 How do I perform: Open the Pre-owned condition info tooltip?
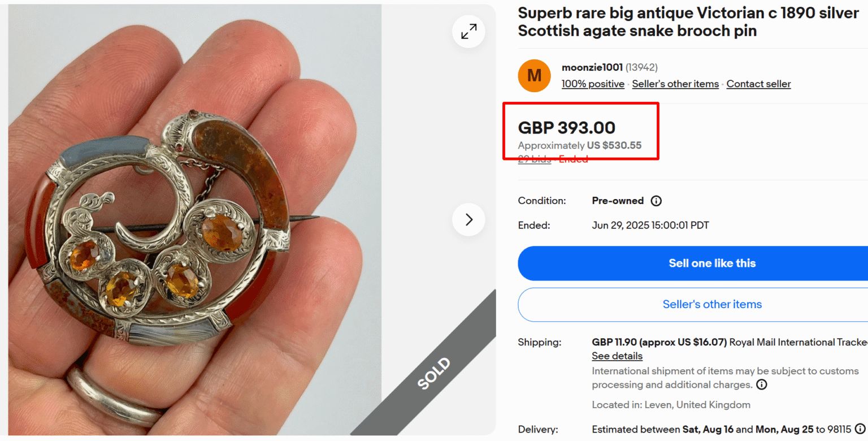tap(656, 200)
